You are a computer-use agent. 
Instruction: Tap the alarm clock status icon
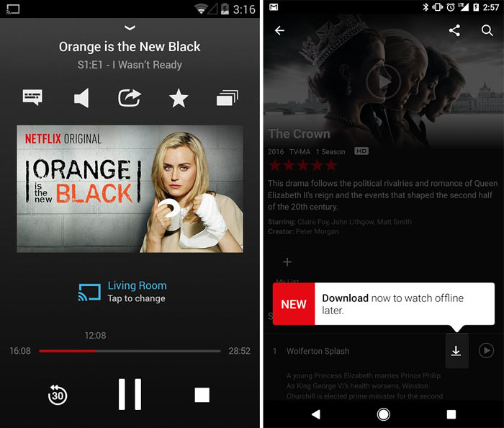point(451,7)
